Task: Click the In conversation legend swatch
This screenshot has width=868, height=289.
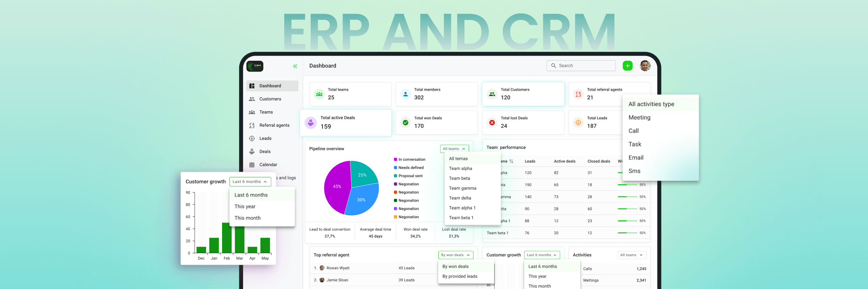Action: point(396,159)
